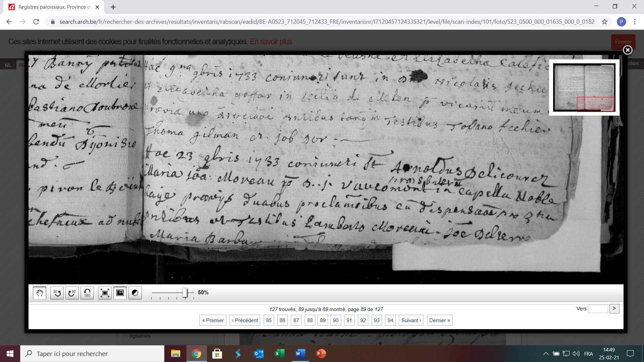This screenshot has width=644, height=362.
Task: Open a new browser tab
Action: pyautogui.click(x=113, y=7)
